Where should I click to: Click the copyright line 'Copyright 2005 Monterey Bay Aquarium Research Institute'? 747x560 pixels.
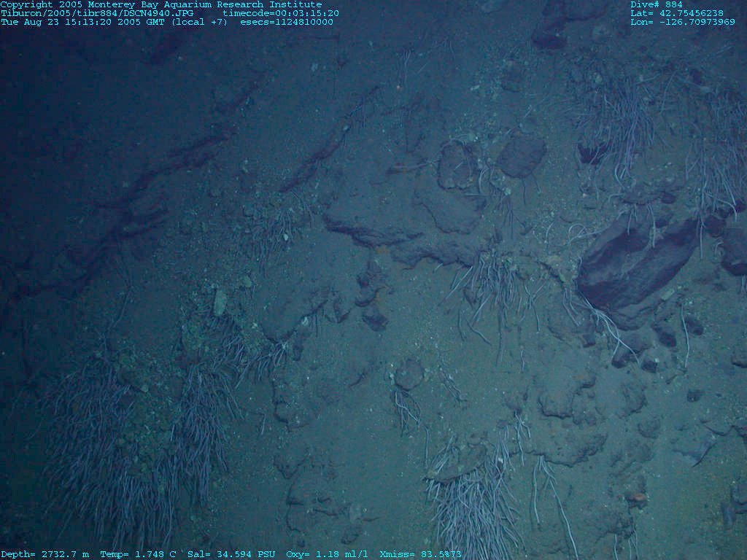(161, 5)
